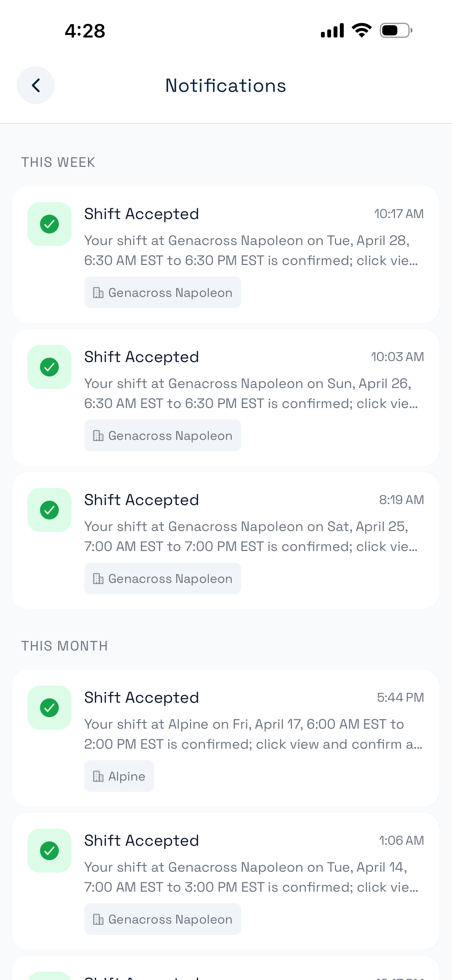
Task: Tap the battery icon in status bar
Action: coord(396,30)
